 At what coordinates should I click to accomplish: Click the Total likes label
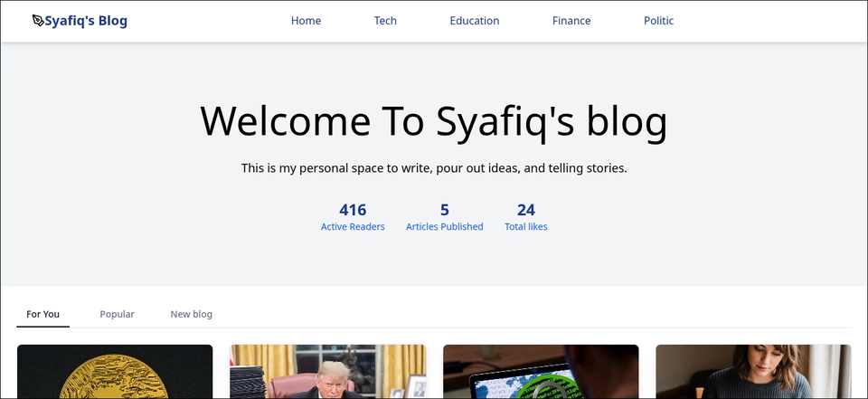click(525, 227)
